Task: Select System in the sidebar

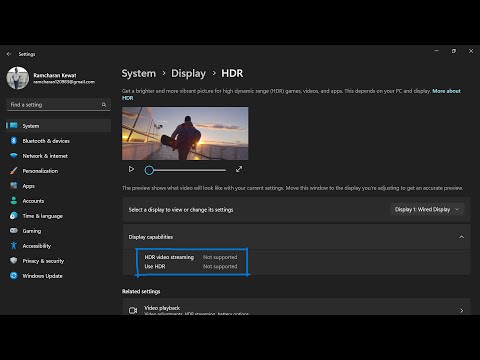Action: (31, 126)
